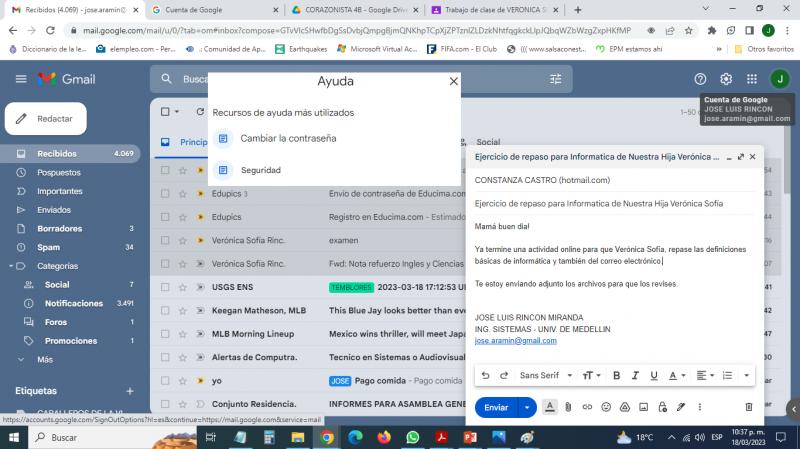The image size is (800, 449).
Task: Mark Edupics 3 email as important
Action: 201,194
